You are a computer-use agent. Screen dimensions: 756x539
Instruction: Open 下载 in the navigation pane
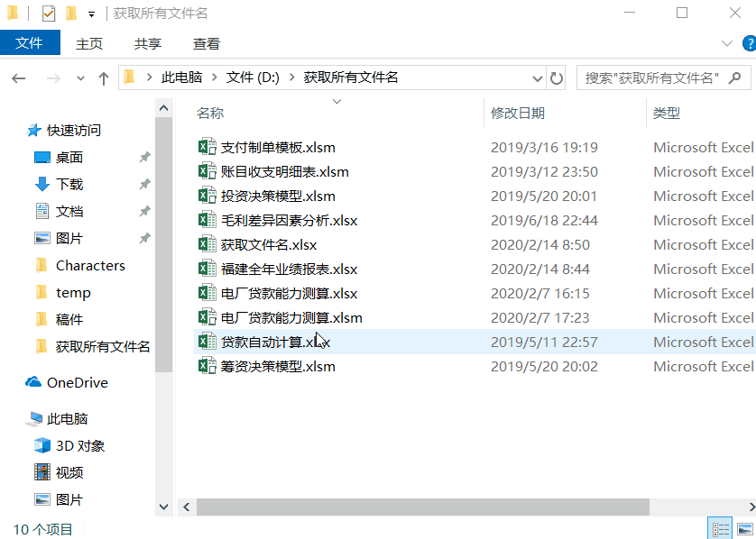point(69,185)
